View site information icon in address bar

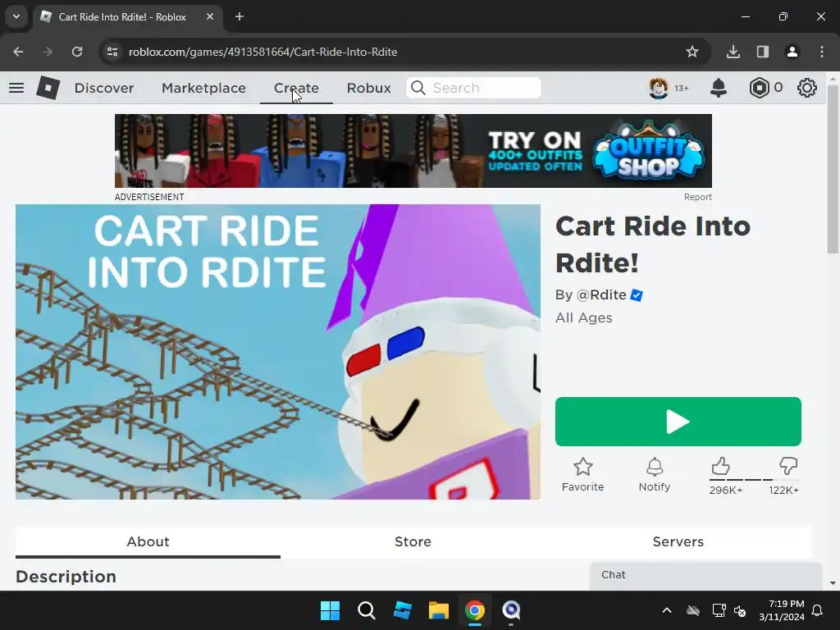(112, 52)
